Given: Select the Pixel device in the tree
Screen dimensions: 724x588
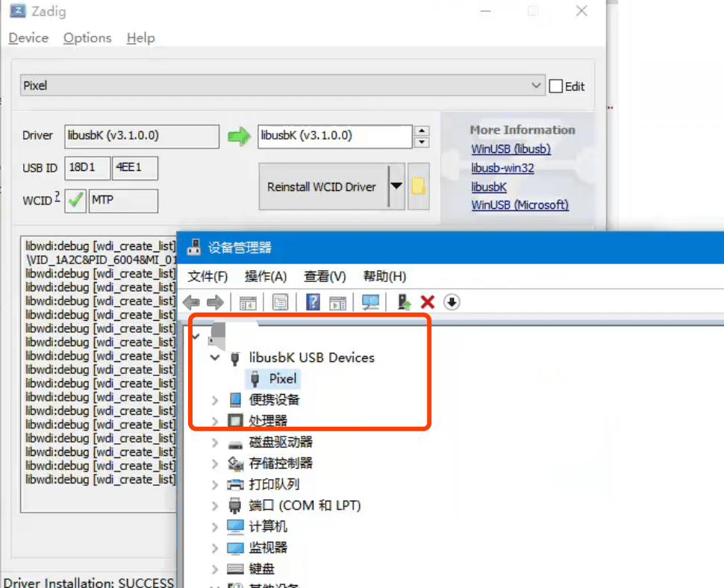Looking at the screenshot, I should [x=283, y=379].
